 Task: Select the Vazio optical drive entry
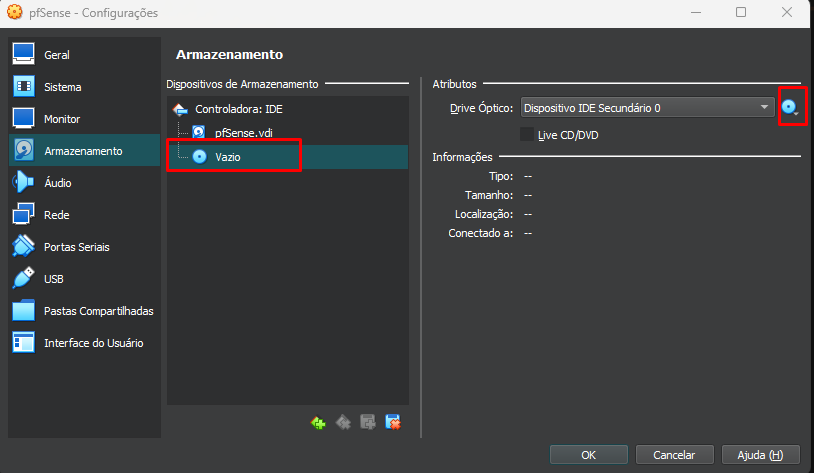[x=288, y=157]
